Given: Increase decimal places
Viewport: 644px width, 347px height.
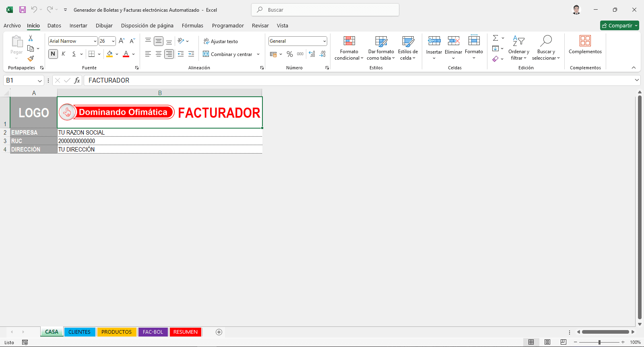Looking at the screenshot, I should [x=312, y=54].
